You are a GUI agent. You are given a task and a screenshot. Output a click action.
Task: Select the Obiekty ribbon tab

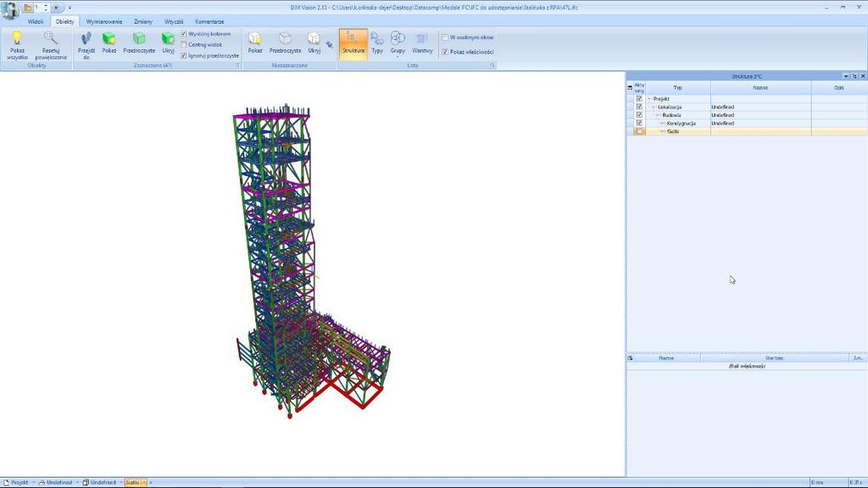pos(64,21)
